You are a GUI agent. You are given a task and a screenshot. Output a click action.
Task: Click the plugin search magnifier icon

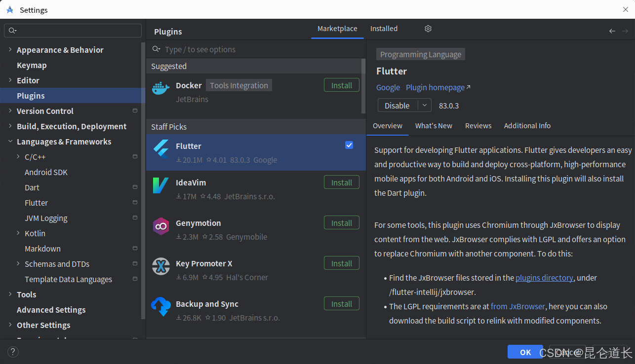tap(156, 49)
